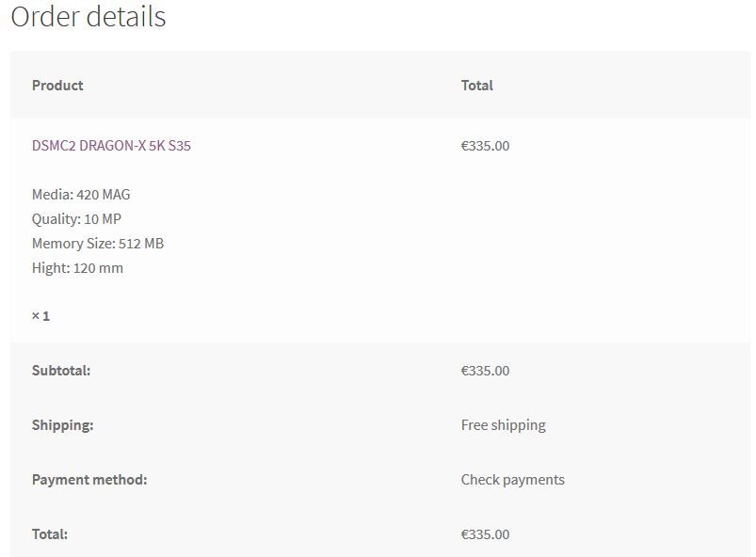Click the Shipping: row label
Viewport: 756px width, 557px height.
click(x=62, y=425)
